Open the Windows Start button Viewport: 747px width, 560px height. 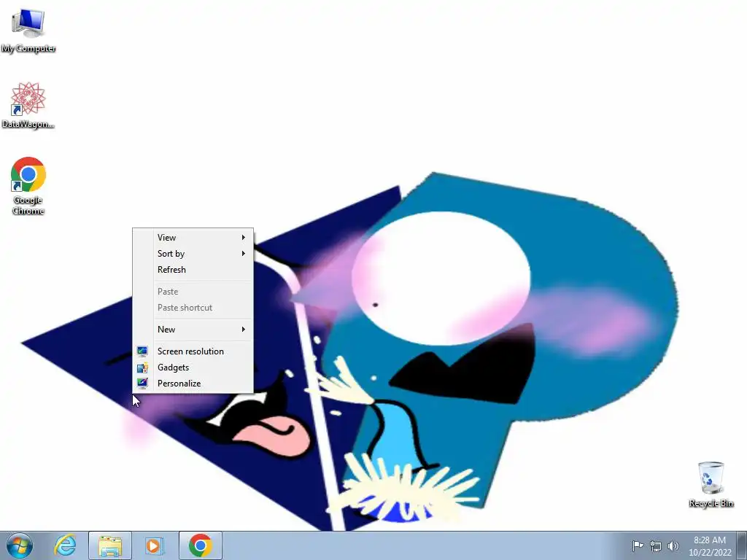click(20, 545)
